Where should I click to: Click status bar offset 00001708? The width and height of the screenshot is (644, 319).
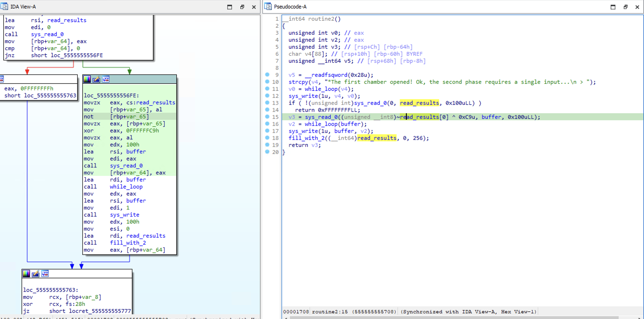(296, 312)
